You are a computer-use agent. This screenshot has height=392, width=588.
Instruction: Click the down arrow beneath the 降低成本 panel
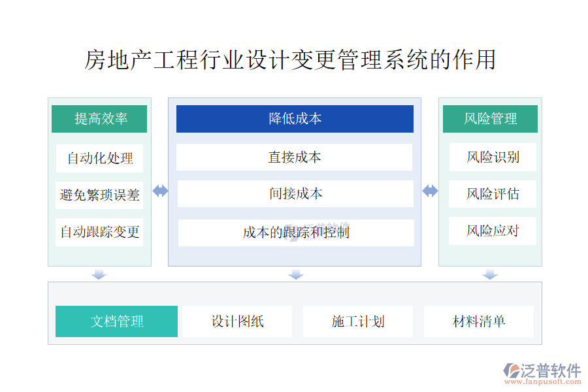[x=296, y=274]
